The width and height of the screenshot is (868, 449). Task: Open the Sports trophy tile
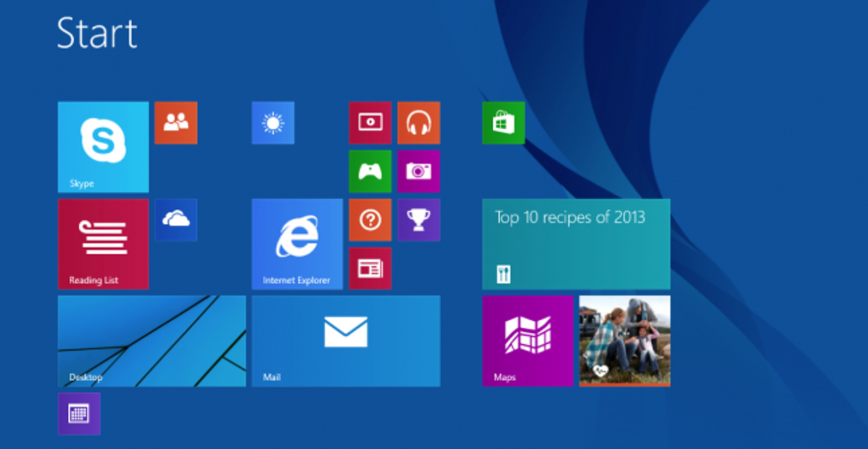pos(419,220)
